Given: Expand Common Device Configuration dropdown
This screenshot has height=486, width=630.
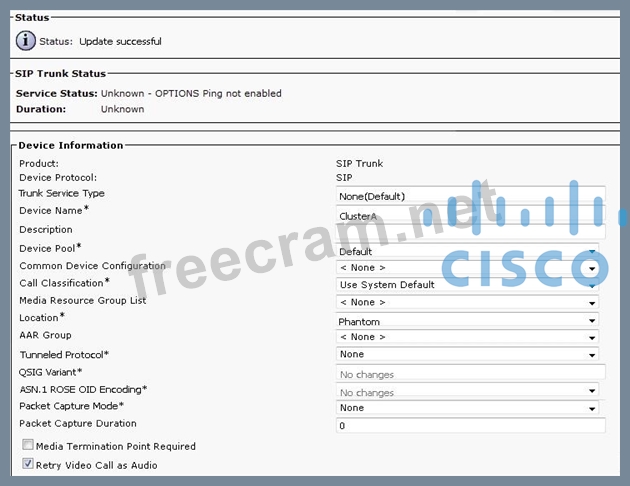Looking at the screenshot, I should (x=467, y=268).
